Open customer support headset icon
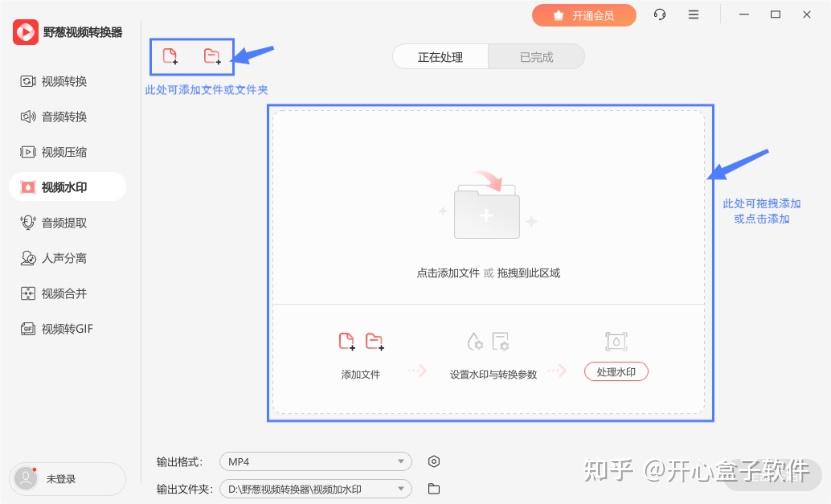The height and width of the screenshot is (504, 831). (659, 15)
